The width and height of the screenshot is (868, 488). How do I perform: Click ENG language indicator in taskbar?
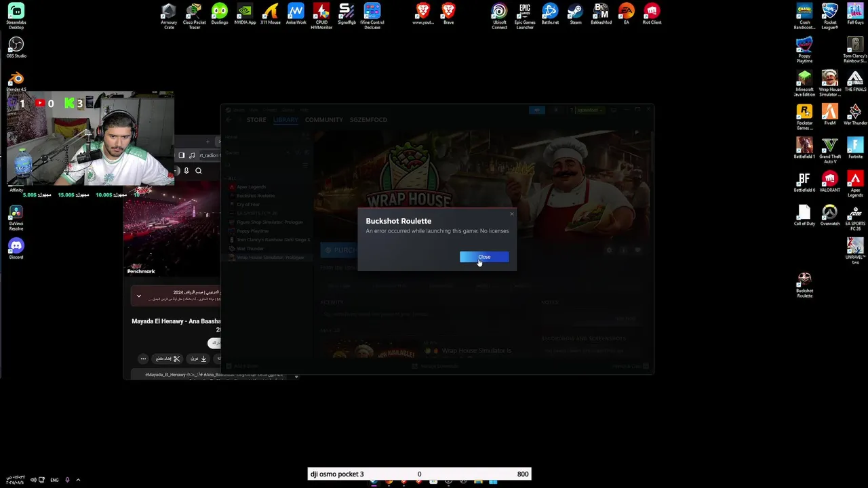(x=54, y=480)
